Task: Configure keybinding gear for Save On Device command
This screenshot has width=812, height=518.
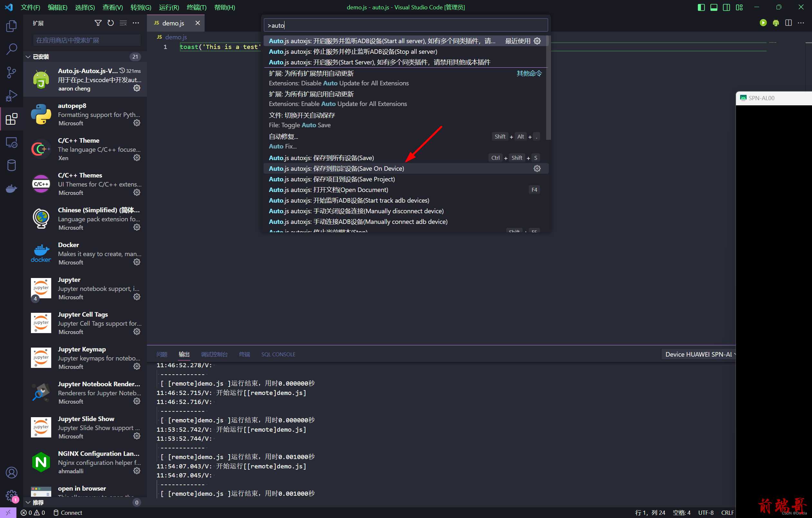Action: 537,168
